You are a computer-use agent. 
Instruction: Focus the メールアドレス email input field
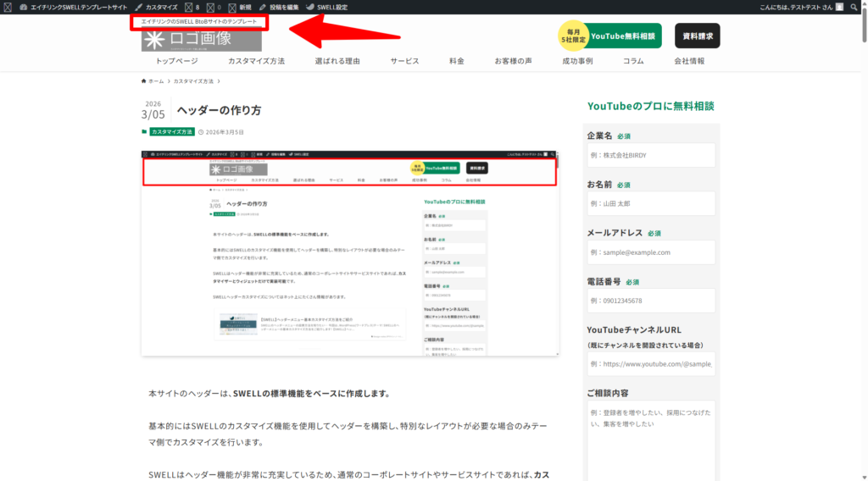pyautogui.click(x=650, y=252)
